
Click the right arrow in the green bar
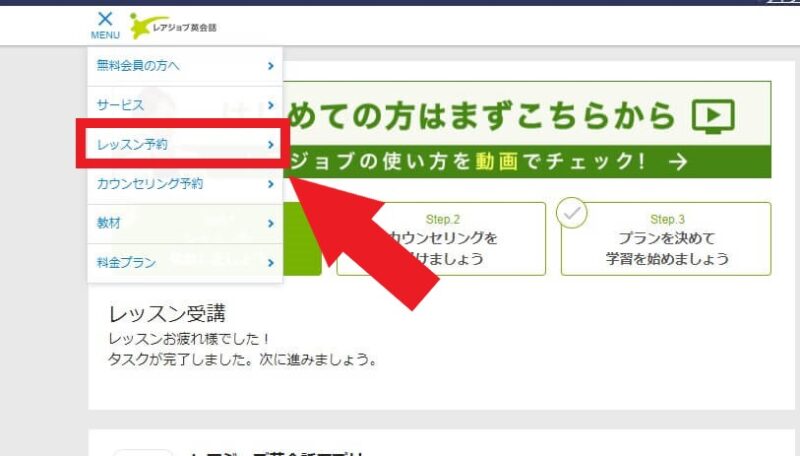677,162
